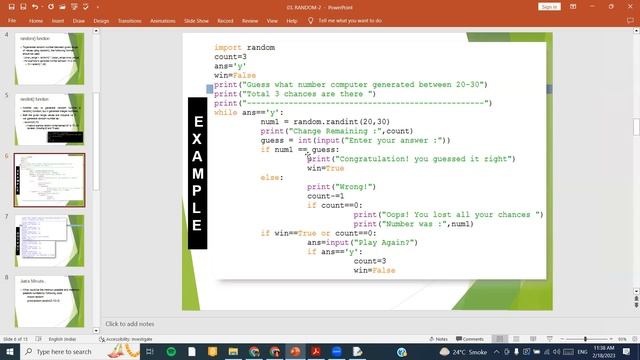Go to the Transitions tab
This screenshot has height=360, width=640.
129,20
